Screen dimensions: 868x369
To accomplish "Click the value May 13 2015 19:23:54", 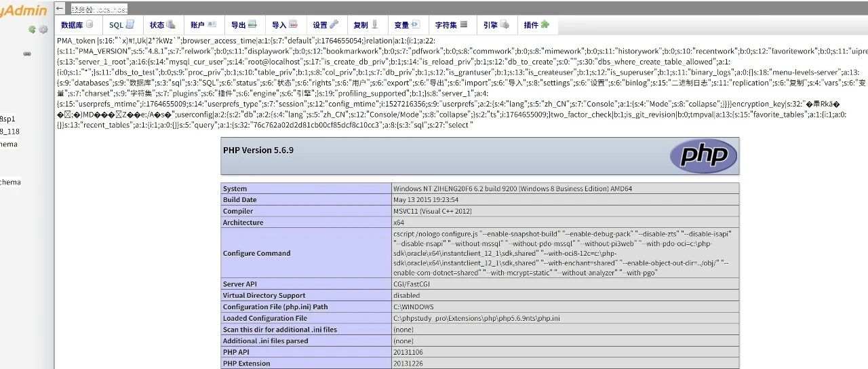I will [x=426, y=200].
